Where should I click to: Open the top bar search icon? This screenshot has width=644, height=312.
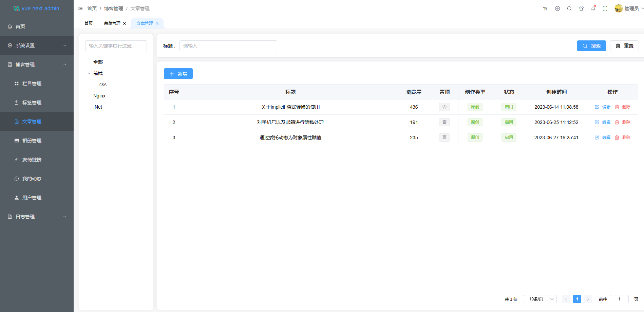click(569, 8)
